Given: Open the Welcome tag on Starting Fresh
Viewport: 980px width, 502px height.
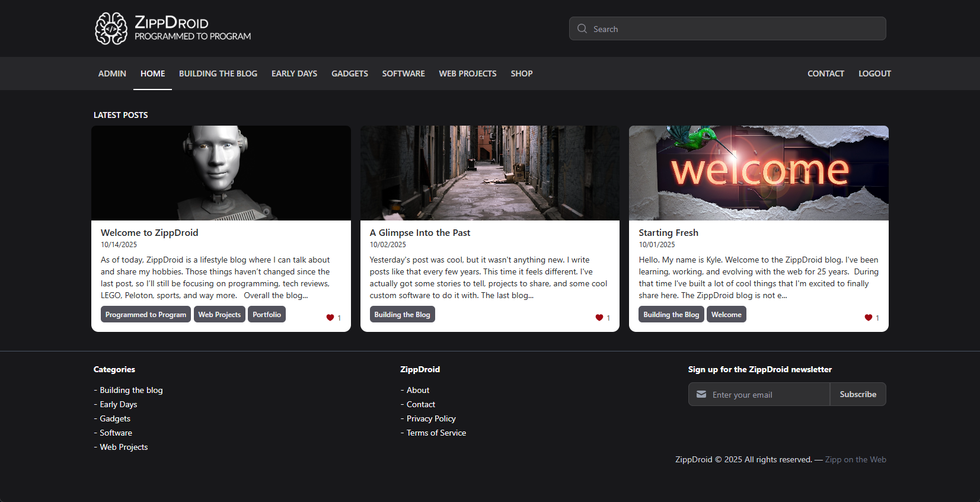Looking at the screenshot, I should click(726, 315).
